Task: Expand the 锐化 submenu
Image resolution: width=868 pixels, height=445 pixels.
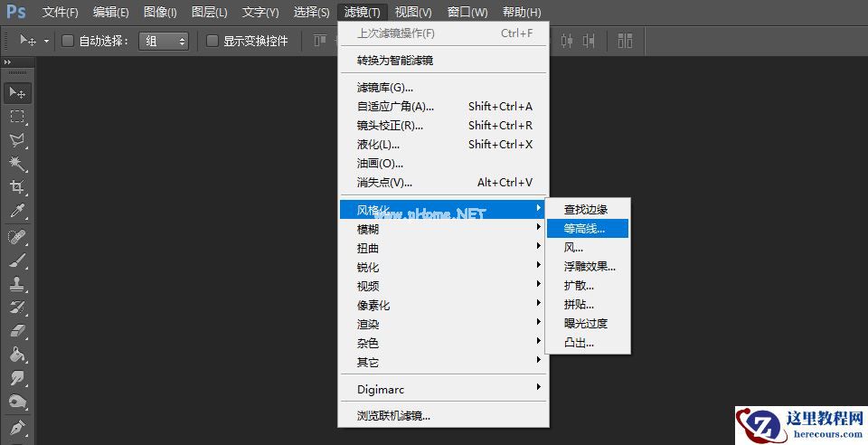Action: (x=443, y=268)
